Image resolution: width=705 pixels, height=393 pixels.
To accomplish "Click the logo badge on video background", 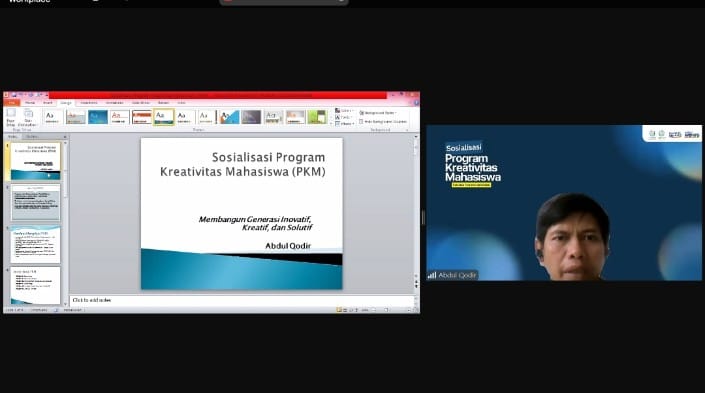I will (x=673, y=134).
